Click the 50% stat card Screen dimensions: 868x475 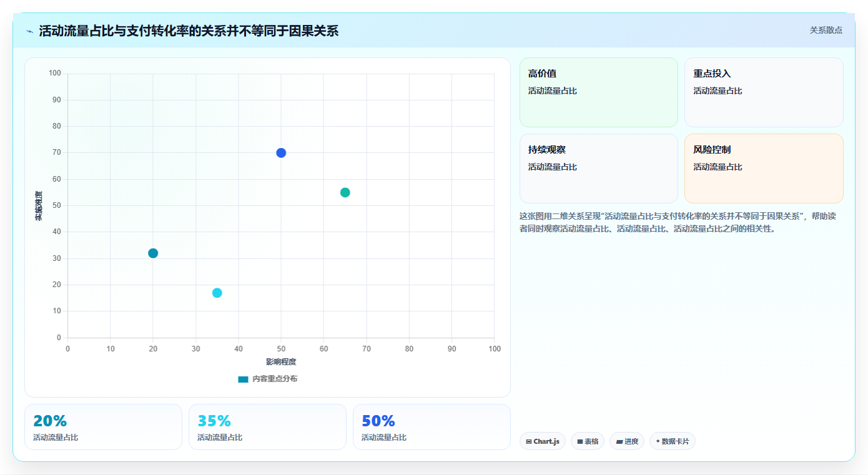point(432,427)
